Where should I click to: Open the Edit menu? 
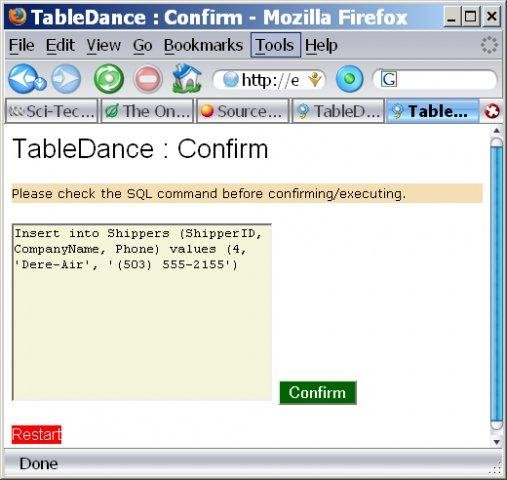pos(60,45)
